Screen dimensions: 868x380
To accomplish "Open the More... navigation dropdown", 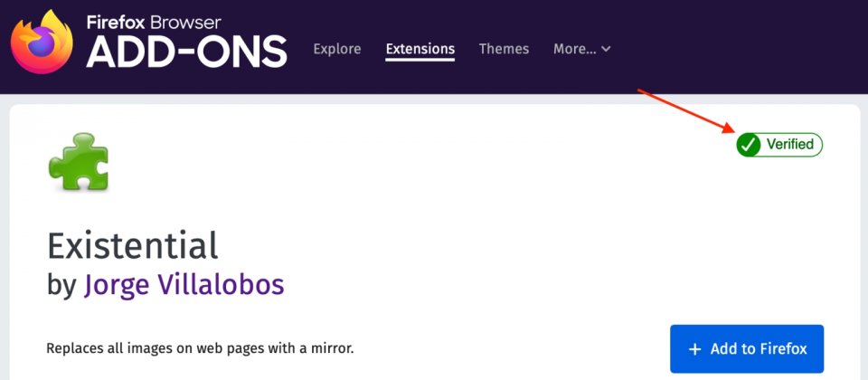I will pyautogui.click(x=581, y=49).
